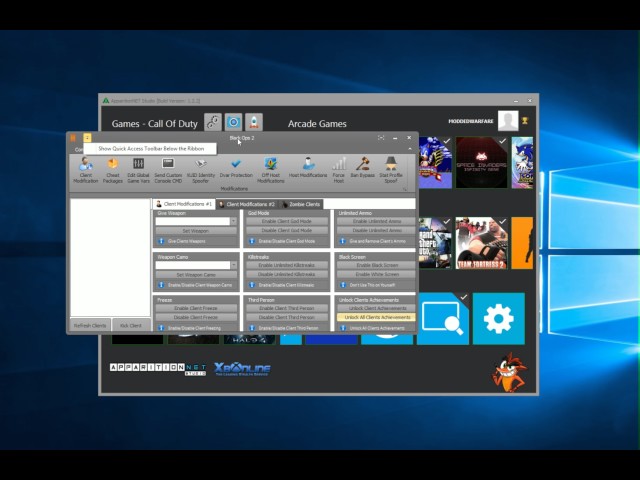Click the info icon next to Give and Remove Client's Ammo
This screenshot has width=640, height=480.
point(343,241)
